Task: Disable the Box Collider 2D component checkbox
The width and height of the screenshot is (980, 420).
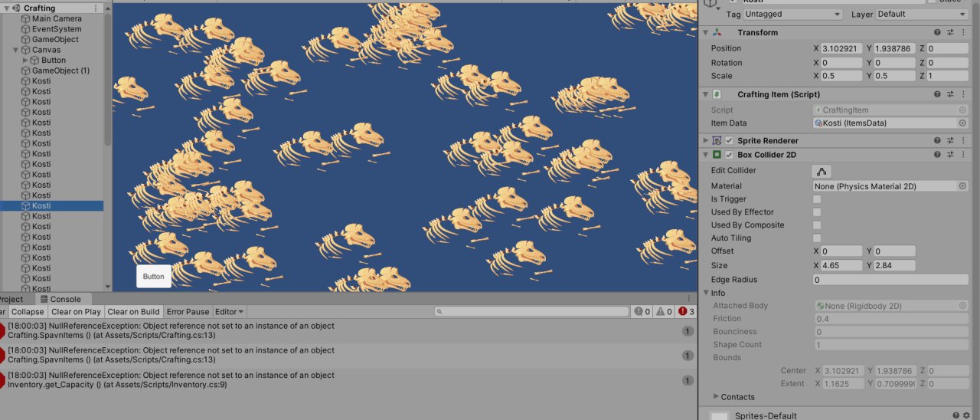Action: (x=729, y=155)
